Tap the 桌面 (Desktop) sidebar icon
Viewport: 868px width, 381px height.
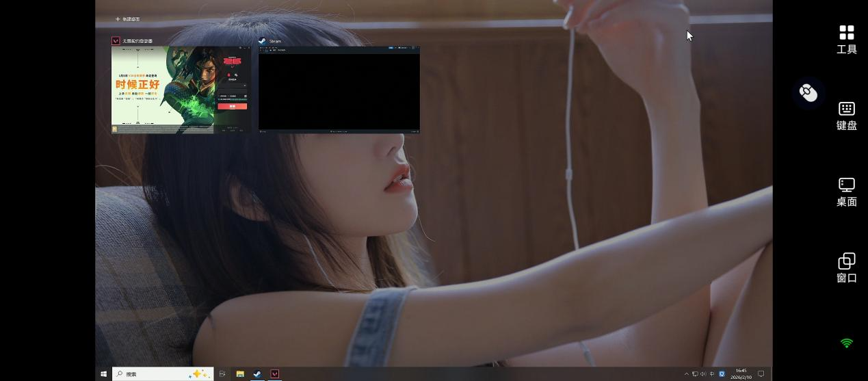(x=846, y=192)
